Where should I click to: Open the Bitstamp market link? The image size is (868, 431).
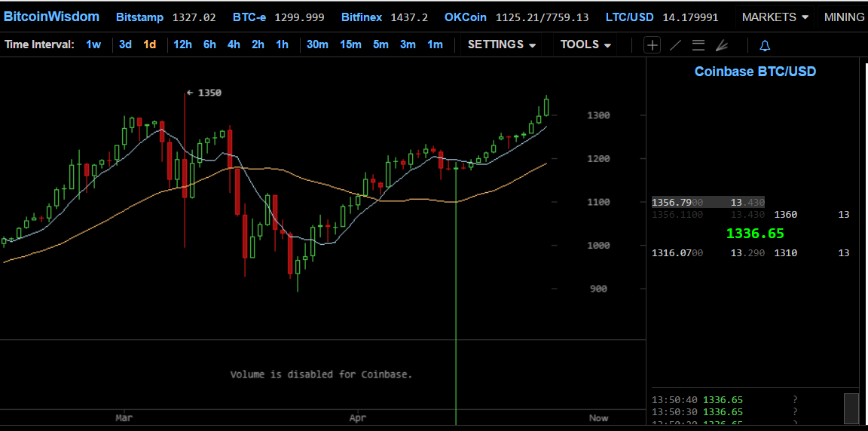click(x=139, y=17)
